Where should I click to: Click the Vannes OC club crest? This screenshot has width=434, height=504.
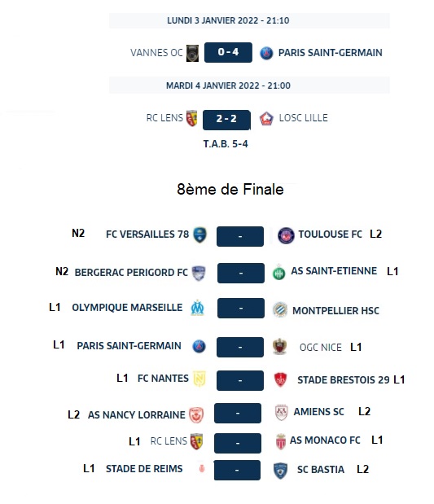[x=192, y=53]
